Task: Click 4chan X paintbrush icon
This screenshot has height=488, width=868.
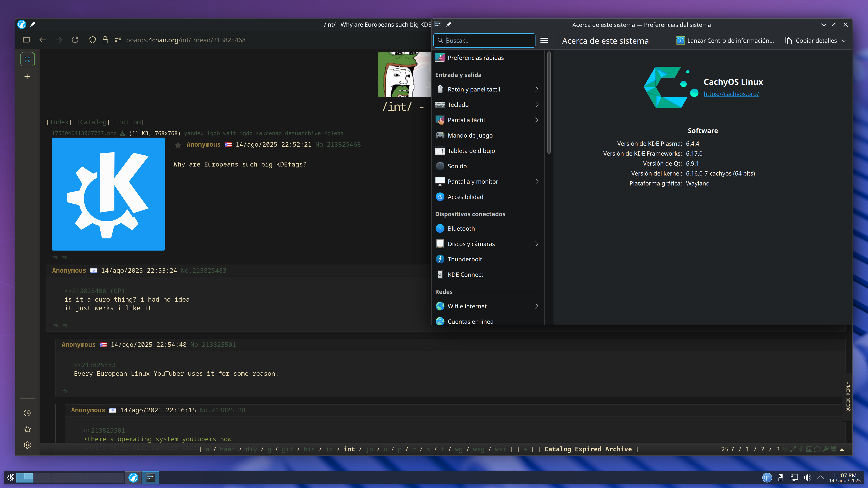Action: 834,449
